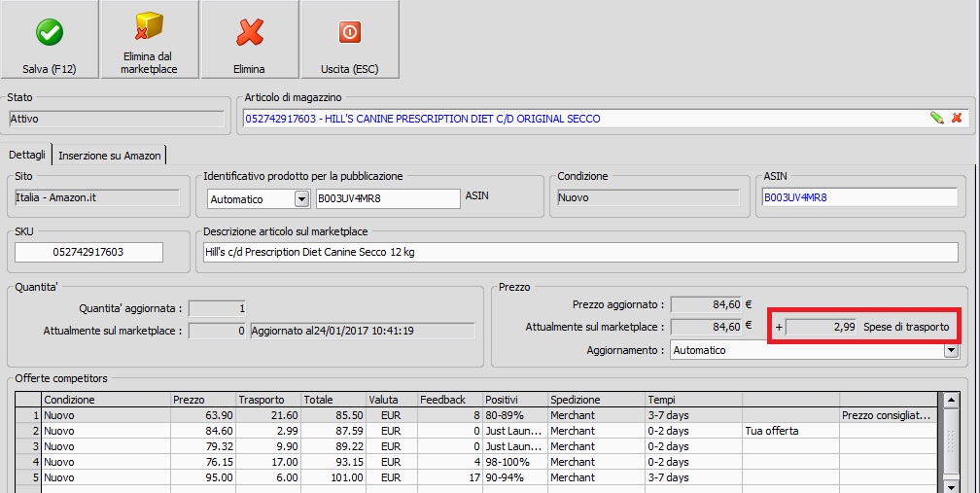Open the Automatico identifier dropdown
The height and width of the screenshot is (493, 980).
[301, 199]
